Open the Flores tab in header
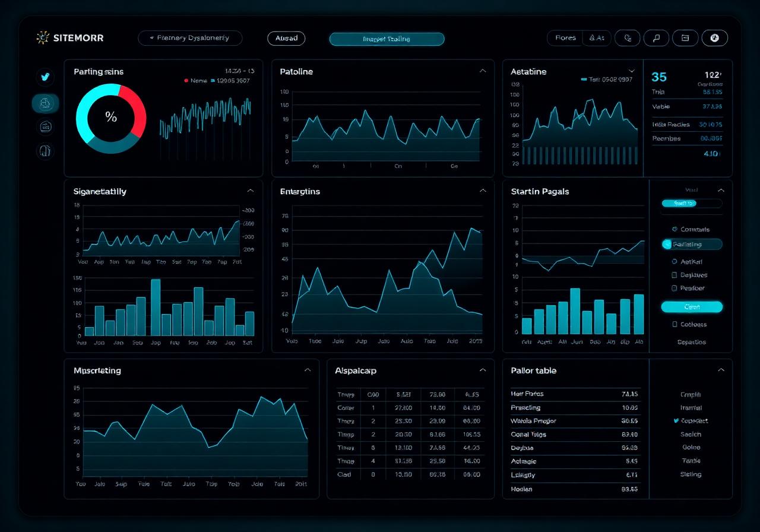The image size is (760, 532). 565,38
